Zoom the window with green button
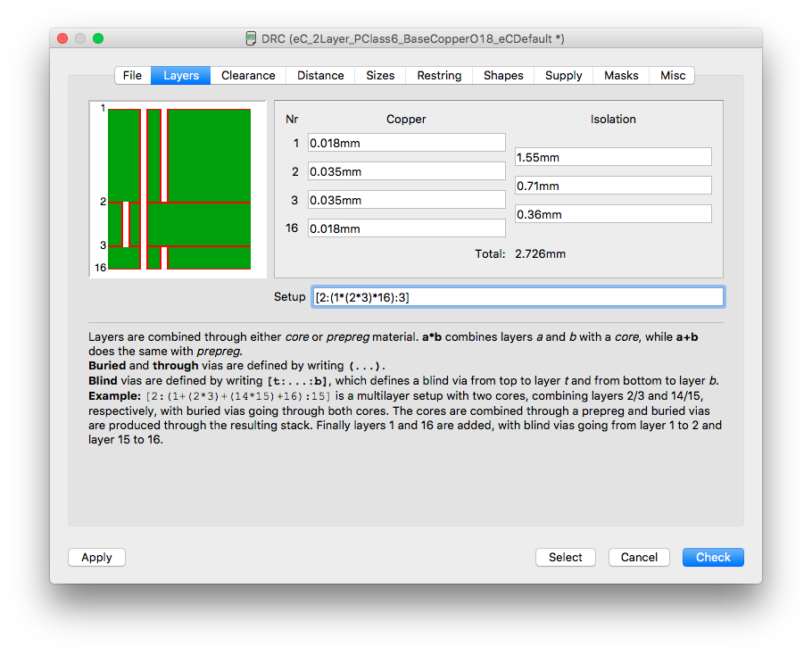 point(98,38)
